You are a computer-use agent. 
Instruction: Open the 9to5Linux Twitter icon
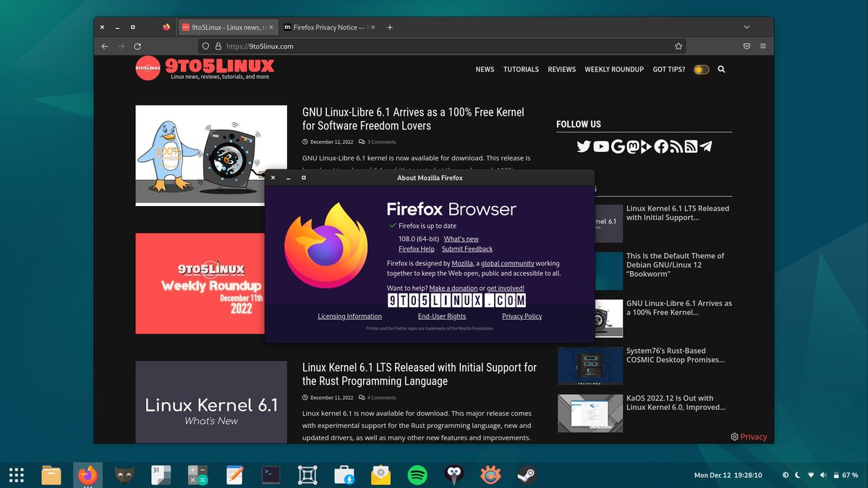(x=584, y=146)
